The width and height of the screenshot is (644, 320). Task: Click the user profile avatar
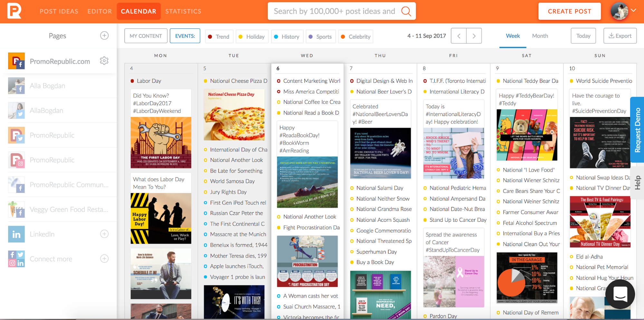pos(619,11)
